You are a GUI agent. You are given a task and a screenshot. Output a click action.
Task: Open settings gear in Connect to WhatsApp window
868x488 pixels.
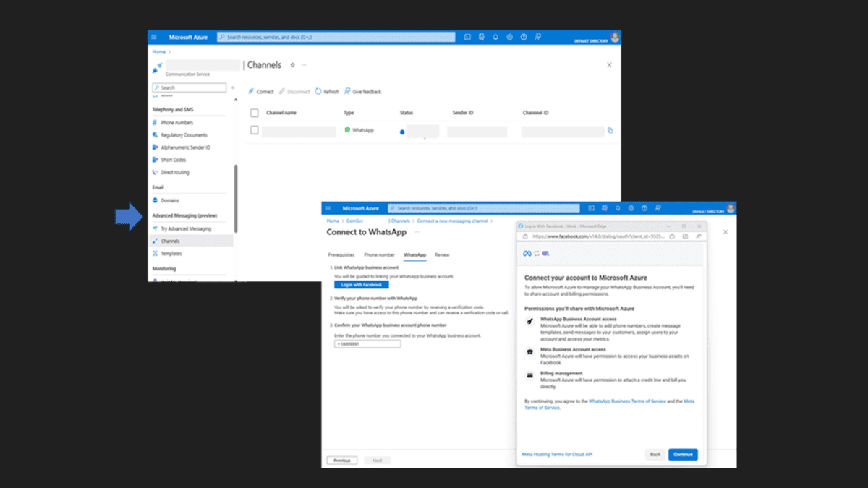(631, 207)
